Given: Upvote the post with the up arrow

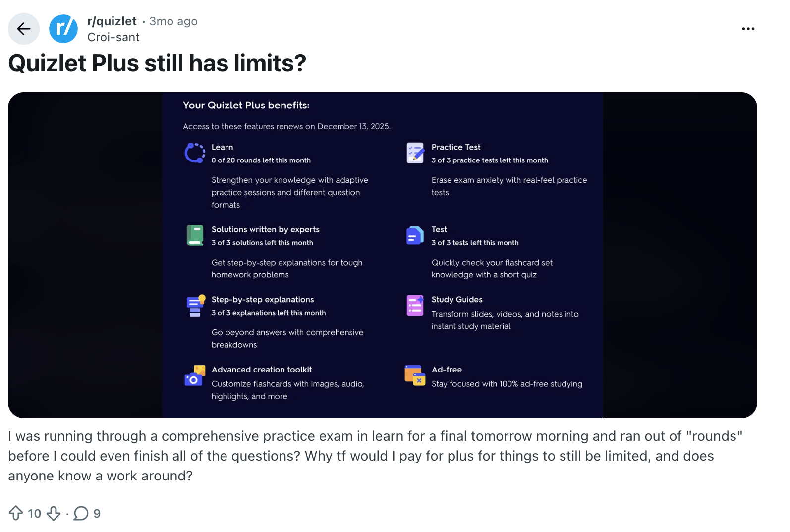Looking at the screenshot, I should pos(16,513).
